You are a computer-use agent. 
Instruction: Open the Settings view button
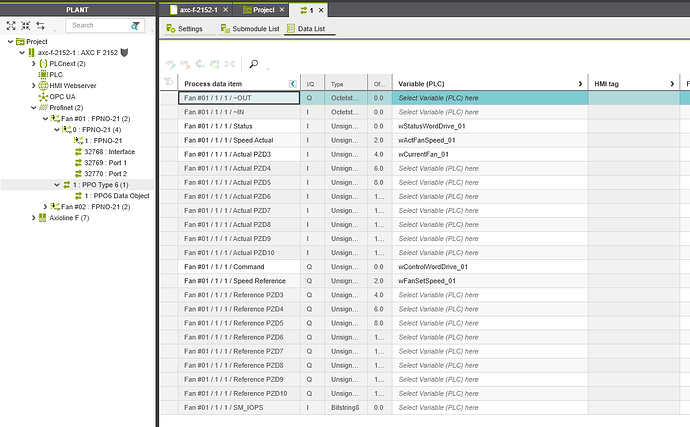click(x=183, y=29)
